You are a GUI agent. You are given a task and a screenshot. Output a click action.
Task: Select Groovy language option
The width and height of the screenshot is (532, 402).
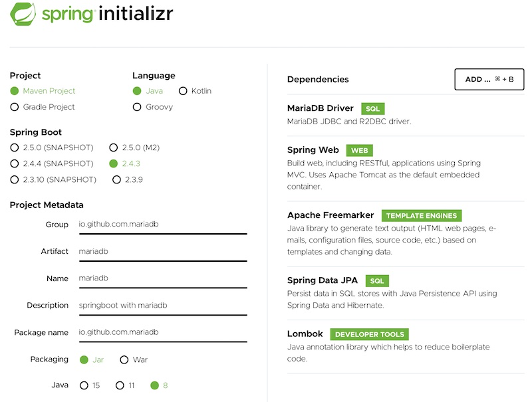[x=137, y=107]
